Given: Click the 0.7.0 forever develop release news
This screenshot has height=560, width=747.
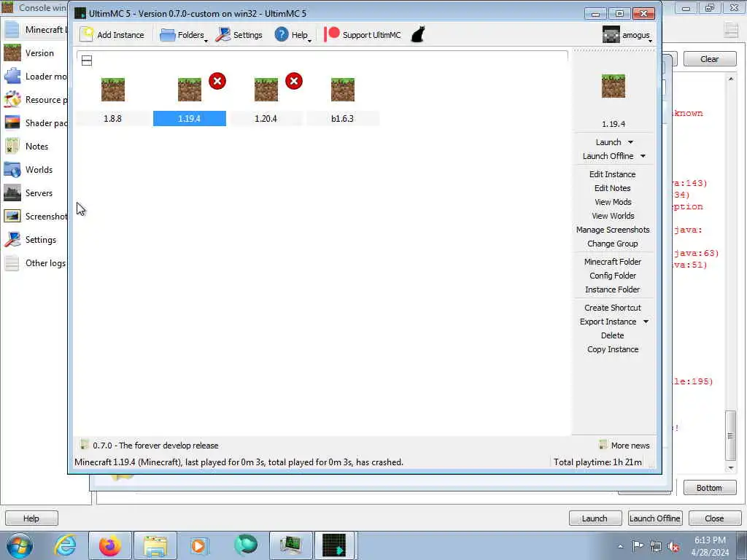Looking at the screenshot, I should [150, 446].
